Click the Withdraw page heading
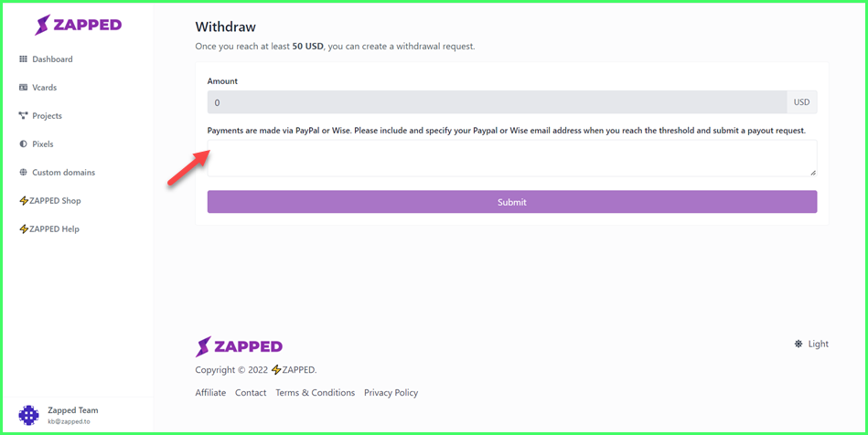 click(226, 27)
